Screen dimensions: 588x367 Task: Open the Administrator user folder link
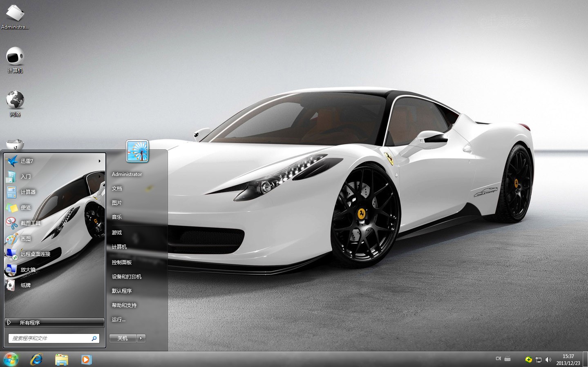(127, 174)
